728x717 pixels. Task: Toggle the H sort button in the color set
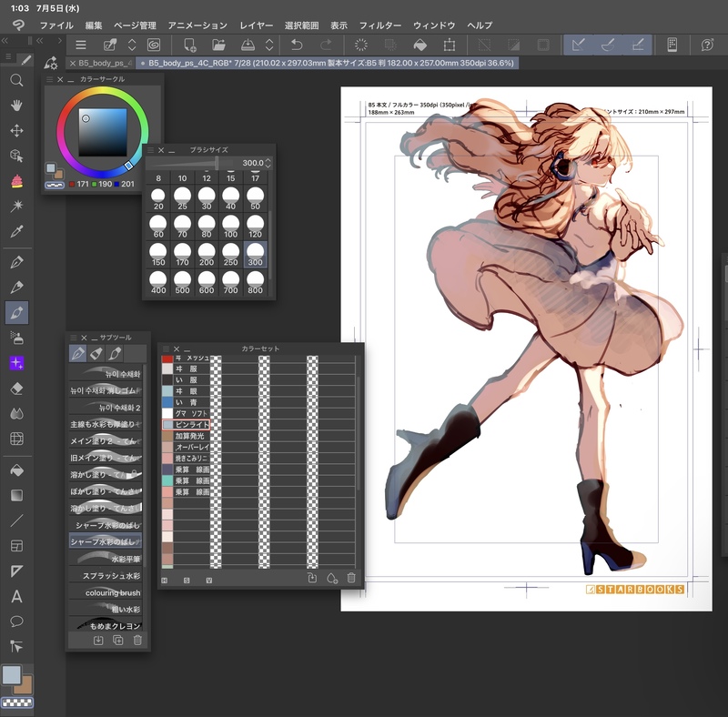pyautogui.click(x=166, y=580)
